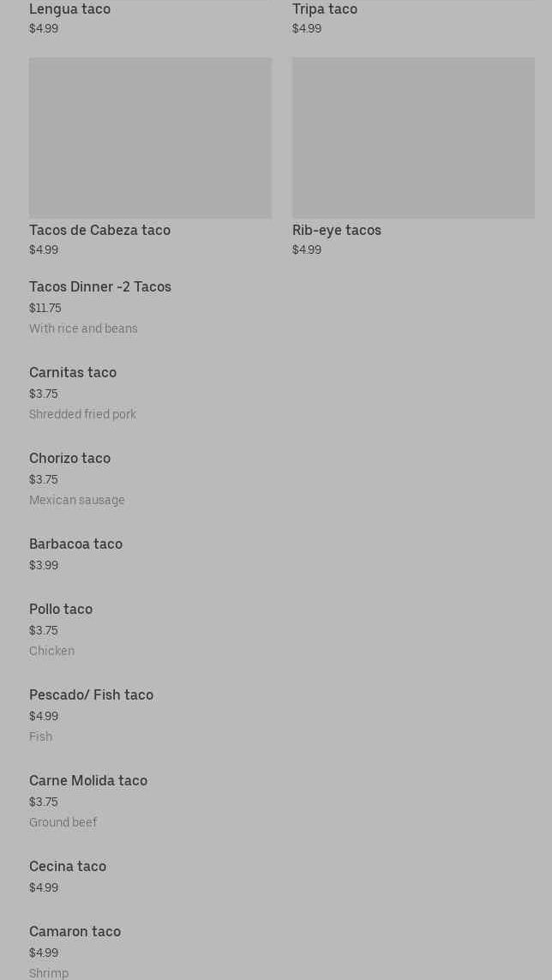Click the 'With rice and beans' description

[83, 328]
